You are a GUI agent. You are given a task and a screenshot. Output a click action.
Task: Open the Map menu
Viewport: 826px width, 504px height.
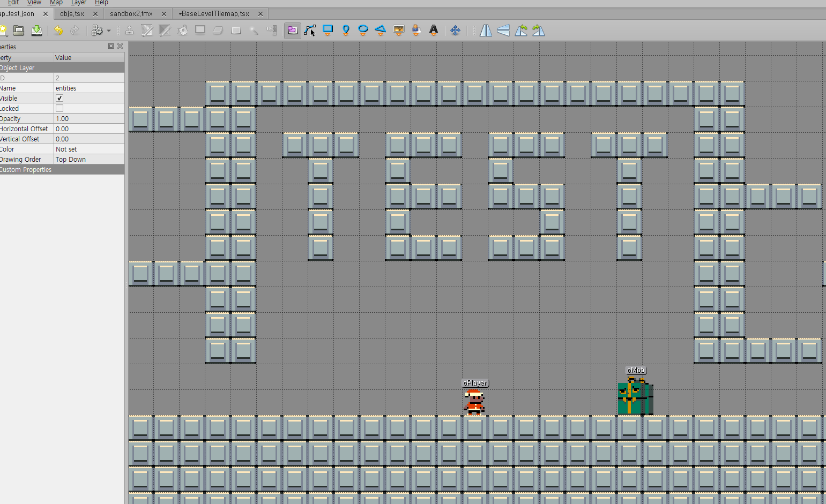point(56,3)
